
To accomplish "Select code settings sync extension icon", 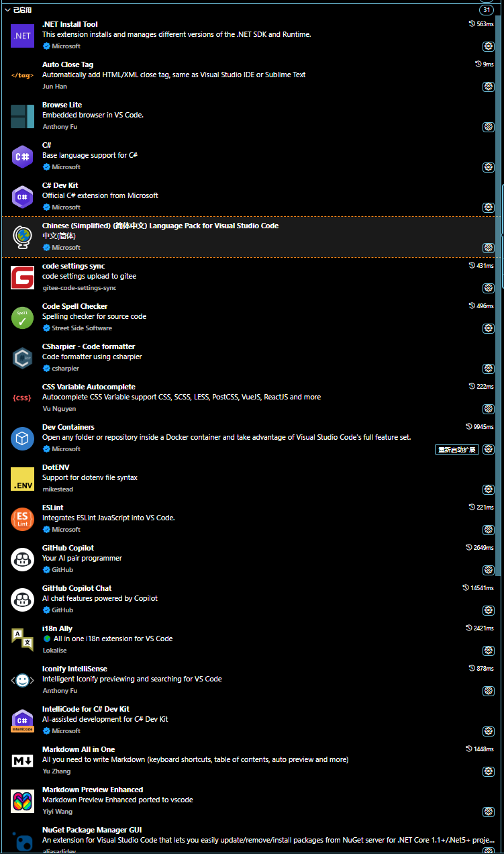I will 22,277.
